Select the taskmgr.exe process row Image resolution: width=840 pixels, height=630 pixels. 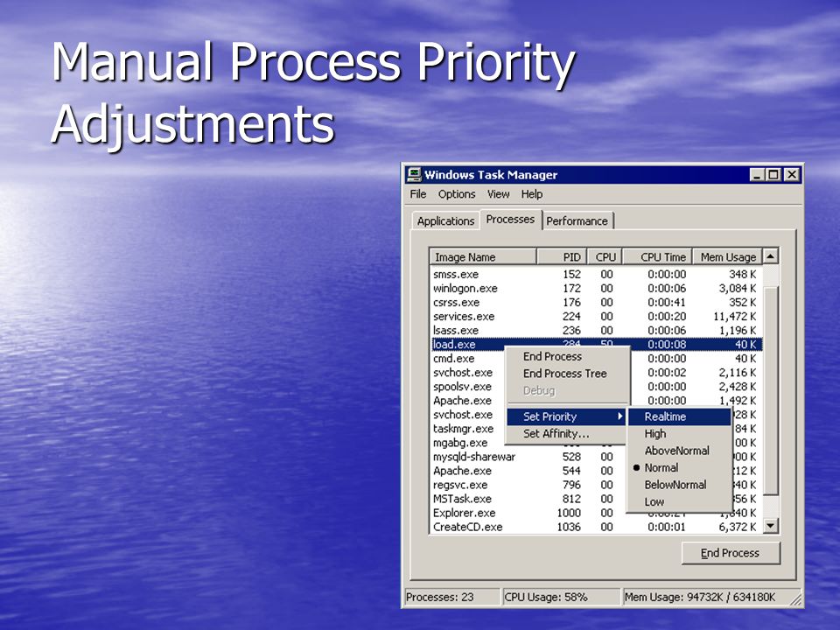click(x=467, y=429)
